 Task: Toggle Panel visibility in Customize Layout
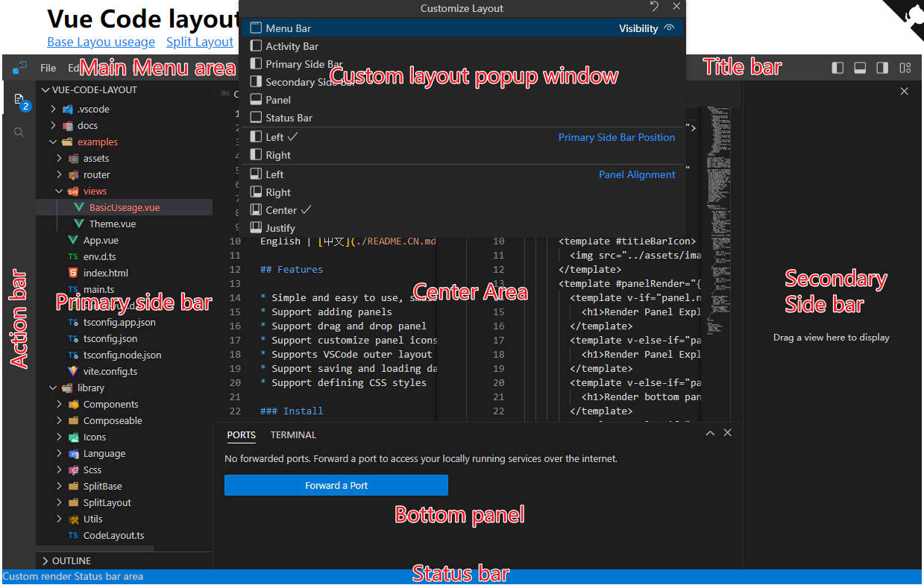pyautogui.click(x=462, y=100)
